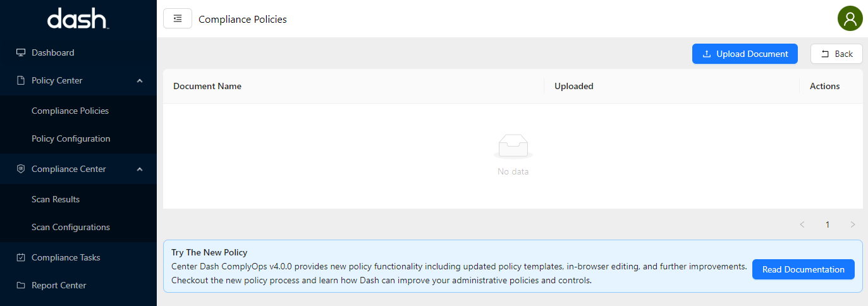Go to Scan Configurations
This screenshot has width=868, height=306.
(71, 227)
